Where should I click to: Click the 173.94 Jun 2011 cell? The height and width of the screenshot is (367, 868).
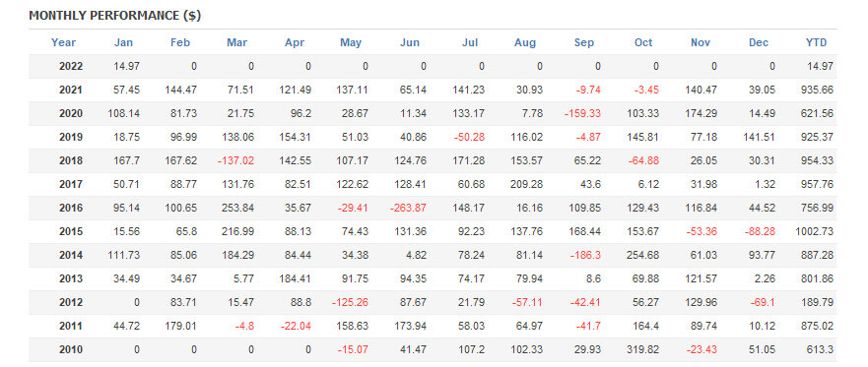[411, 326]
